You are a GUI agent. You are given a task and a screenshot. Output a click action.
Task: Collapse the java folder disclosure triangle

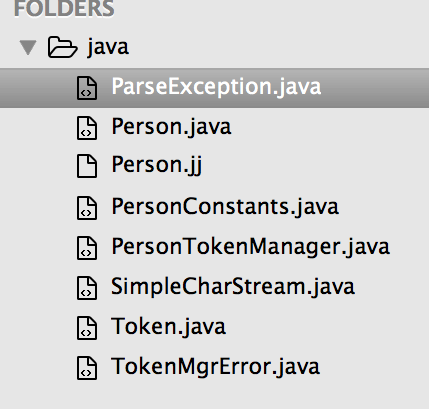click(x=28, y=47)
